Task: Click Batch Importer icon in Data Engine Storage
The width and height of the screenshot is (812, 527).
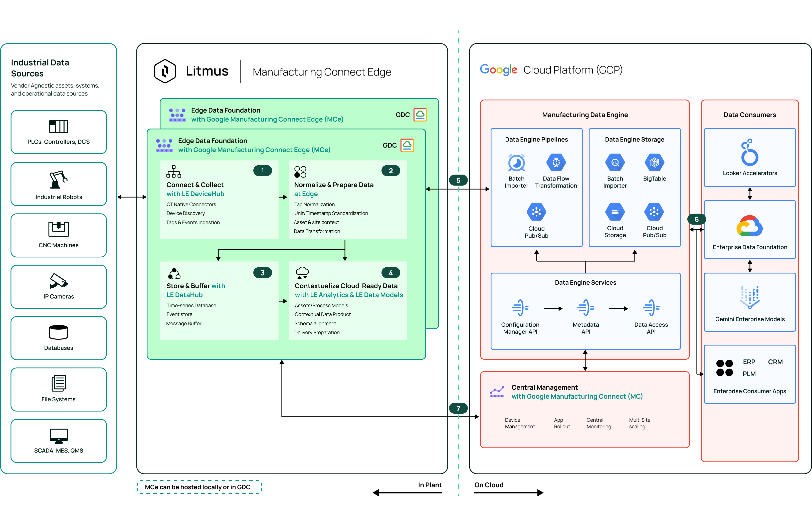Action: pos(615,163)
